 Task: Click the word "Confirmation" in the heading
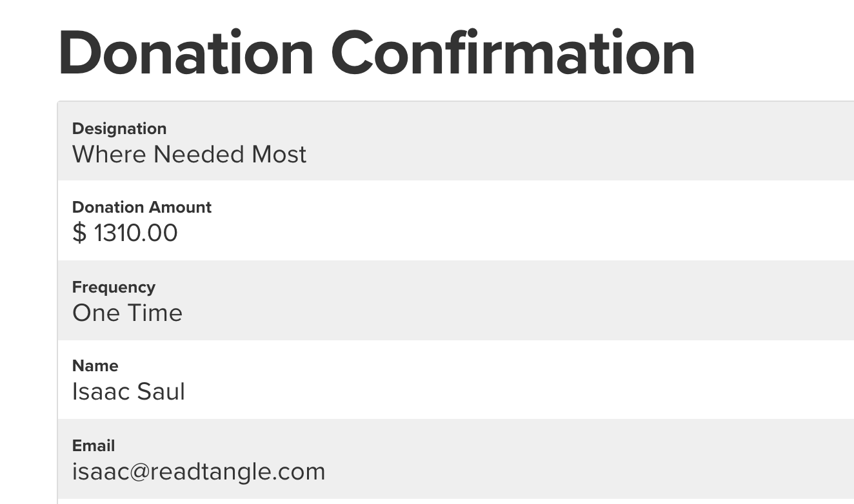click(513, 53)
